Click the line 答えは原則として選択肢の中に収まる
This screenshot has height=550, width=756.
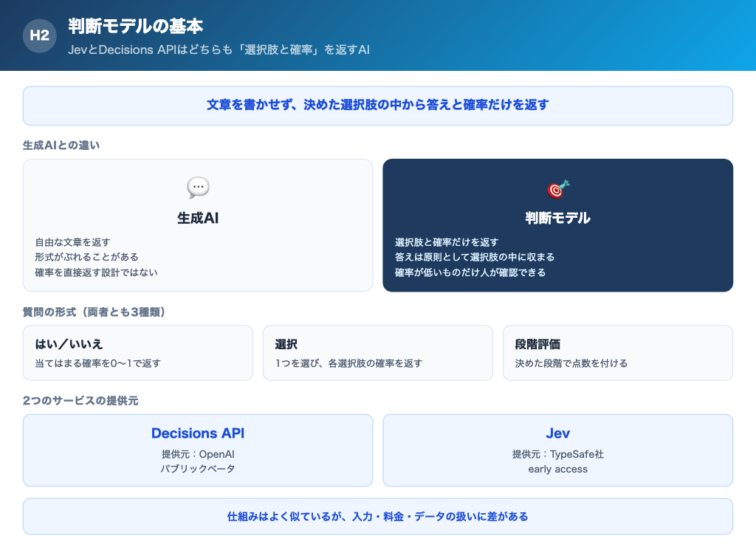click(x=475, y=257)
